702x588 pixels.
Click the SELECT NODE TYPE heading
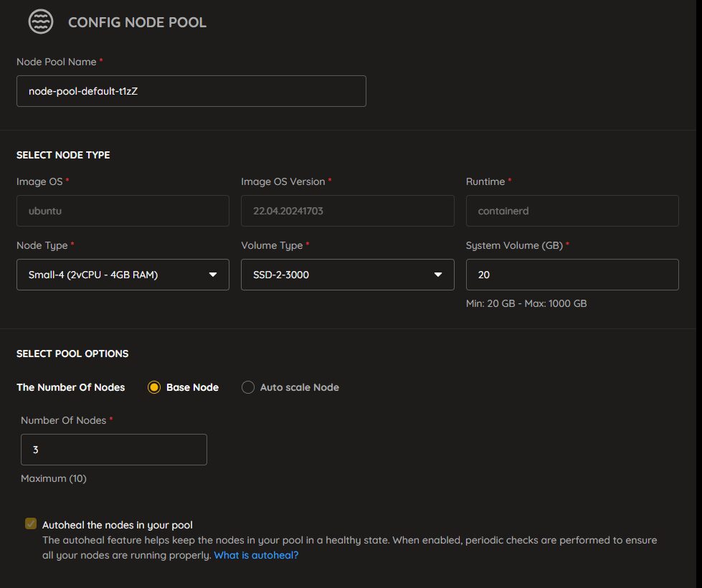coord(63,155)
